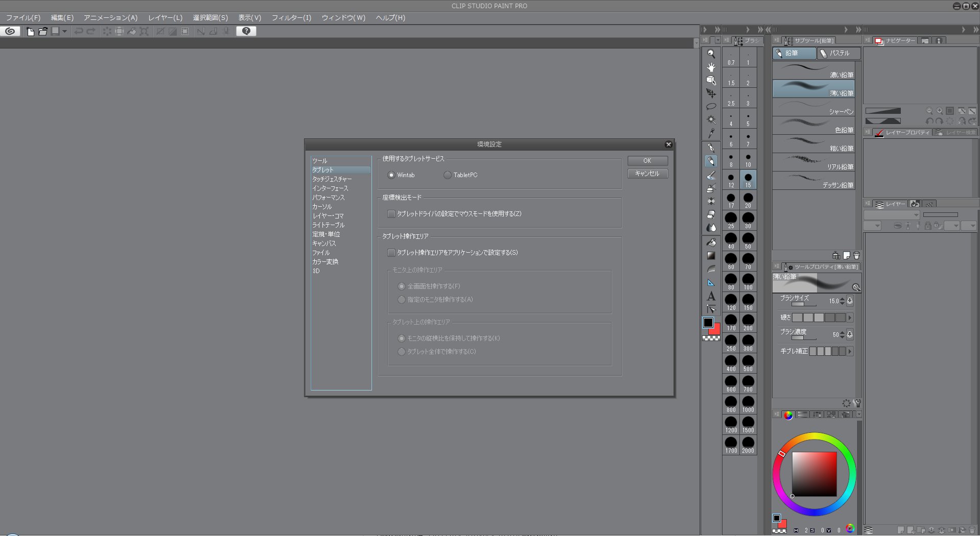Click the New file icon
This screenshot has width=980, height=536.
[x=31, y=32]
